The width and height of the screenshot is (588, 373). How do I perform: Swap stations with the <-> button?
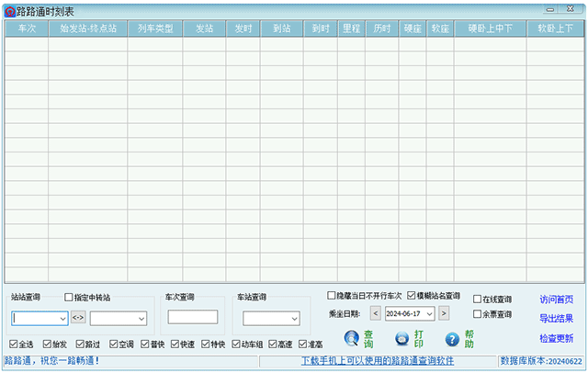(78, 318)
